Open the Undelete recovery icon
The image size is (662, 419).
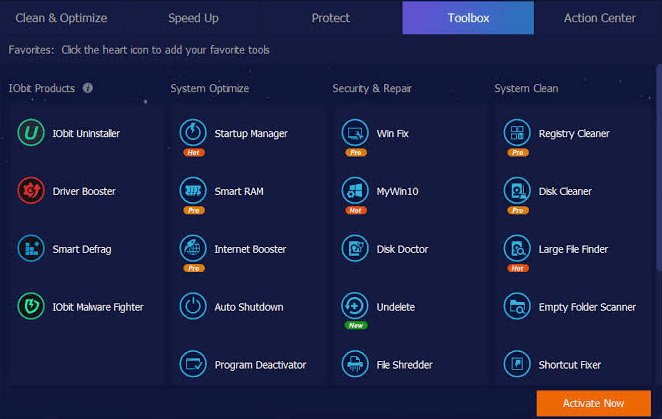[x=355, y=306]
